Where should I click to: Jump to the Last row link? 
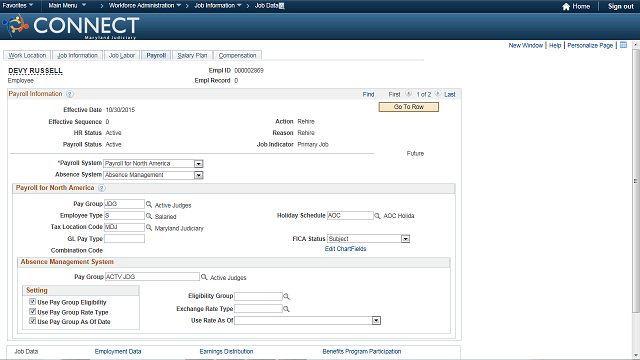[x=449, y=94]
